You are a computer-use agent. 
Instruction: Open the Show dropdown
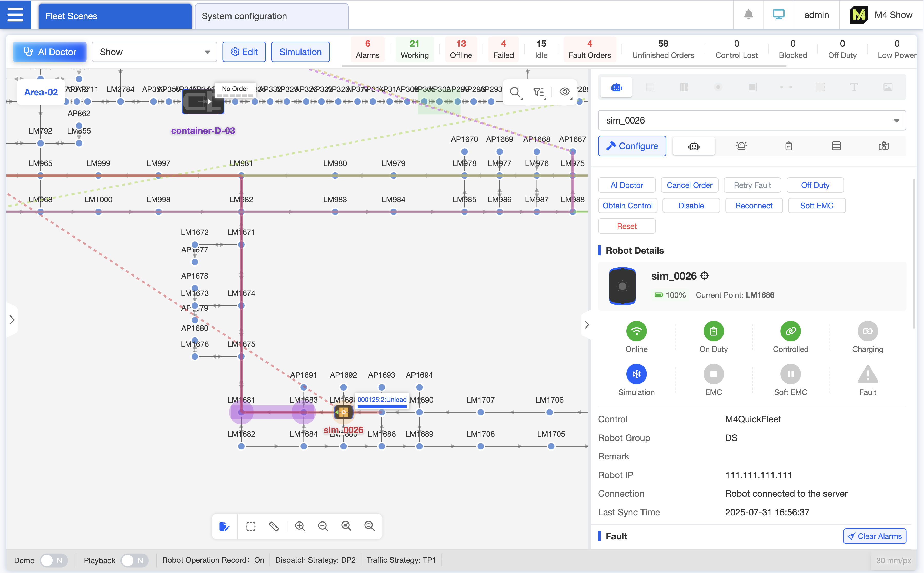pyautogui.click(x=154, y=52)
